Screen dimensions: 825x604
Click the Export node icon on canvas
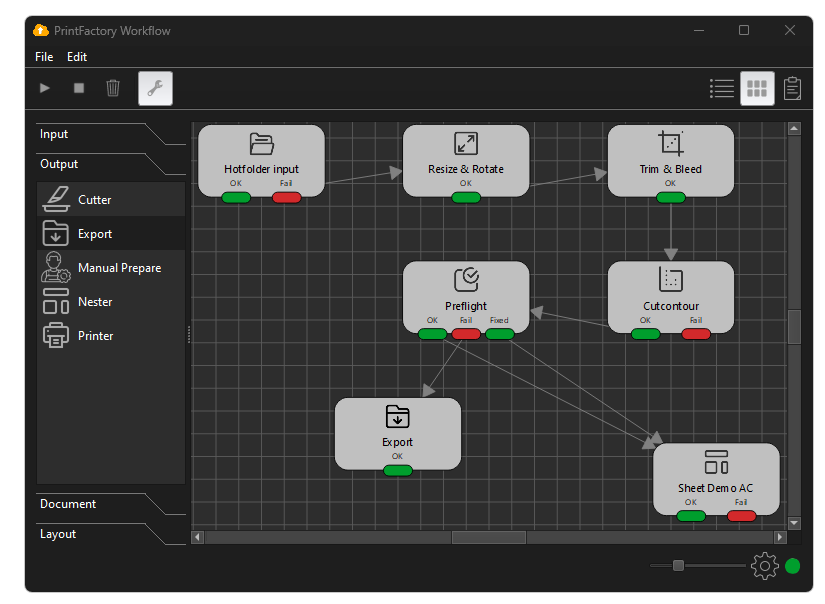[398, 416]
